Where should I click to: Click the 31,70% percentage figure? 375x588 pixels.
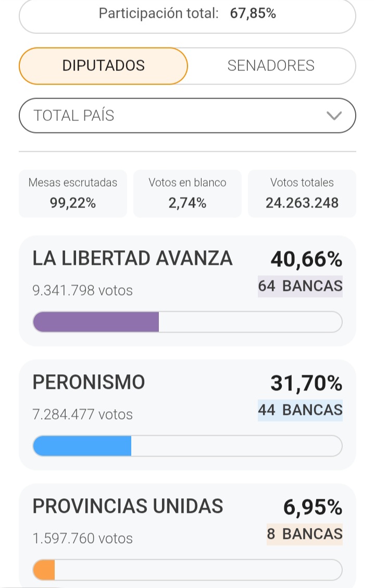point(306,383)
